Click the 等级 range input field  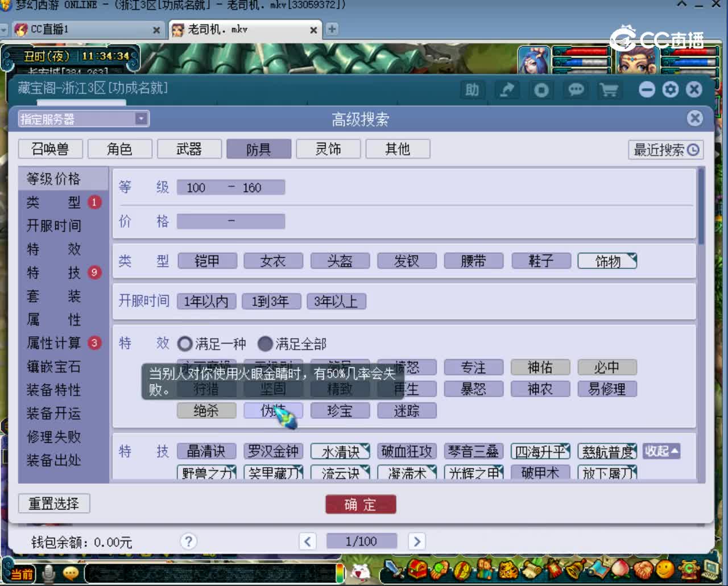[x=231, y=187]
